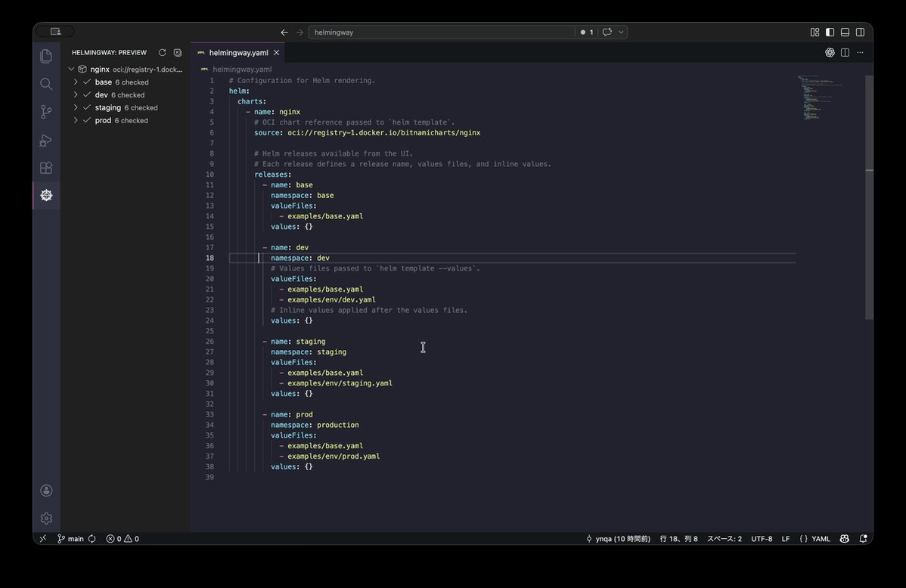The height and width of the screenshot is (588, 906).
Task: Click the nginx chart package icon
Action: [x=82, y=70]
